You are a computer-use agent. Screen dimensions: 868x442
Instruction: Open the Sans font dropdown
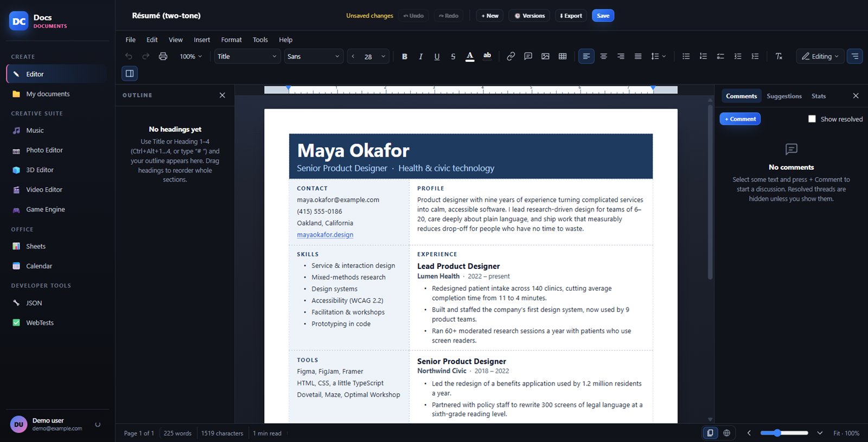[314, 56]
